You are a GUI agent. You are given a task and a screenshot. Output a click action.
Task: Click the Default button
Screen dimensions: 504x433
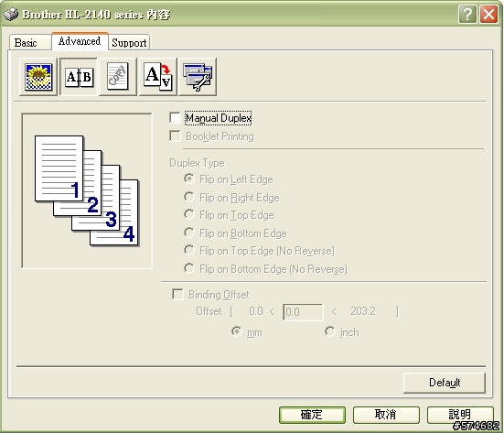[x=445, y=383]
